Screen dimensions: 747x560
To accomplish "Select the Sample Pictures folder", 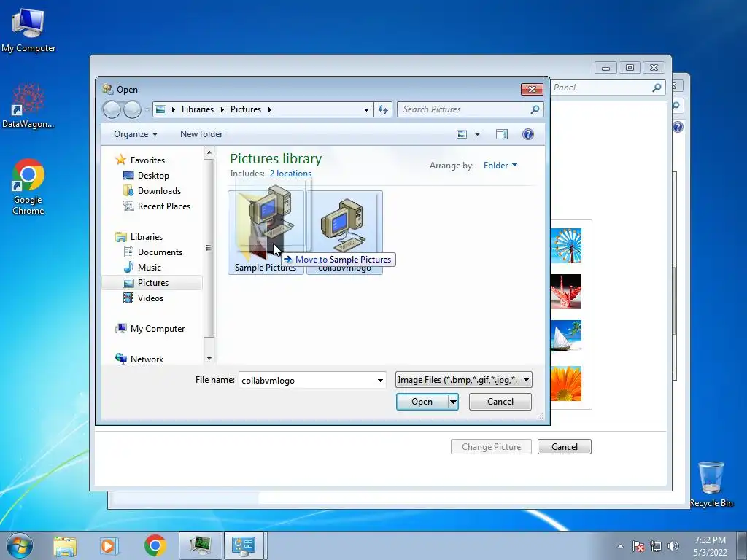I will pyautogui.click(x=266, y=233).
